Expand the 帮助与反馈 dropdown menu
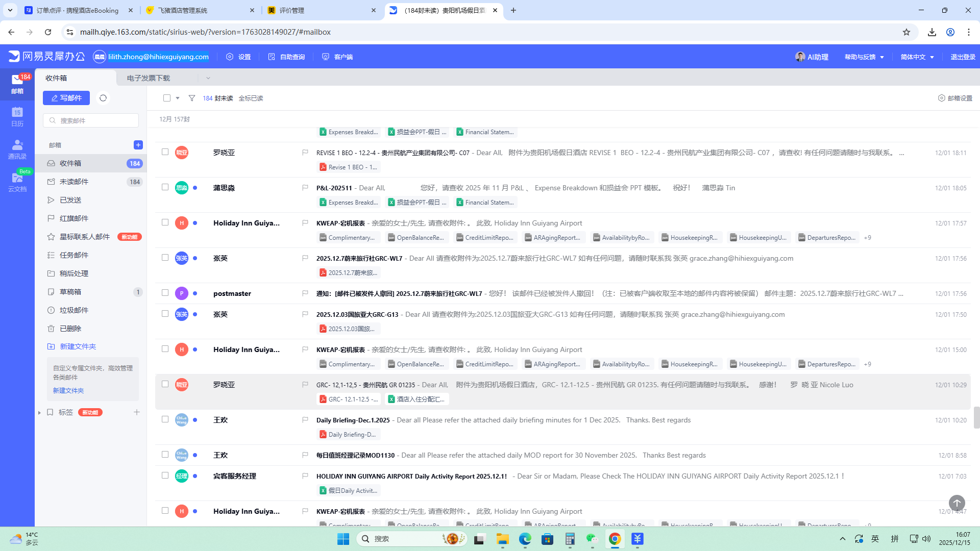980x551 pixels. click(x=864, y=57)
